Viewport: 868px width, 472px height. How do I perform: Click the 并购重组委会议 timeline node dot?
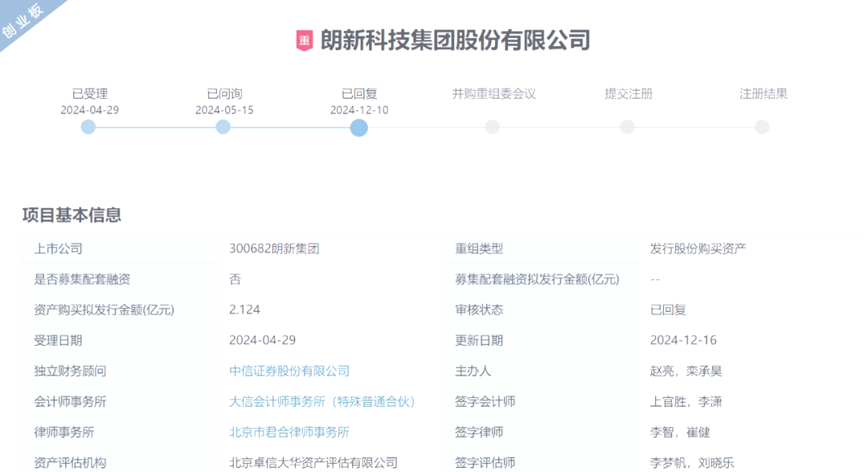pyautogui.click(x=492, y=127)
